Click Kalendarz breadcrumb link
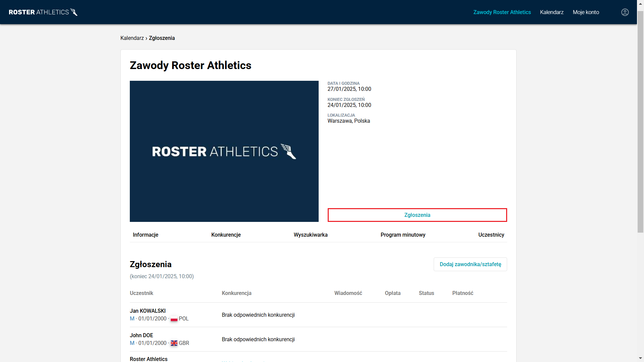 (132, 38)
